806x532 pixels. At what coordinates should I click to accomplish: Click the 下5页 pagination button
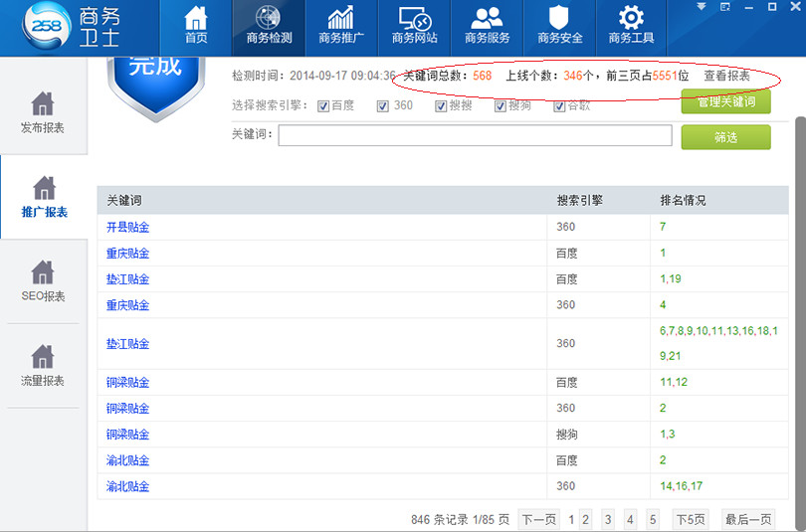691,520
